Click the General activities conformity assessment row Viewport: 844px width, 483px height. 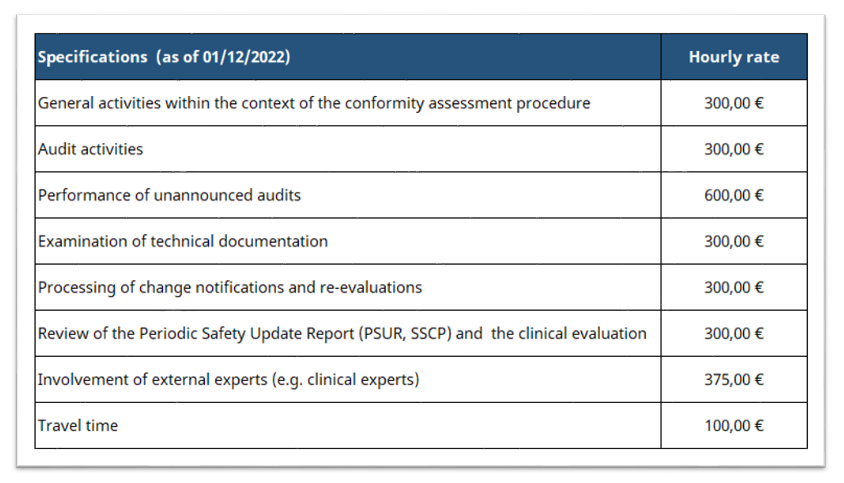(x=313, y=103)
